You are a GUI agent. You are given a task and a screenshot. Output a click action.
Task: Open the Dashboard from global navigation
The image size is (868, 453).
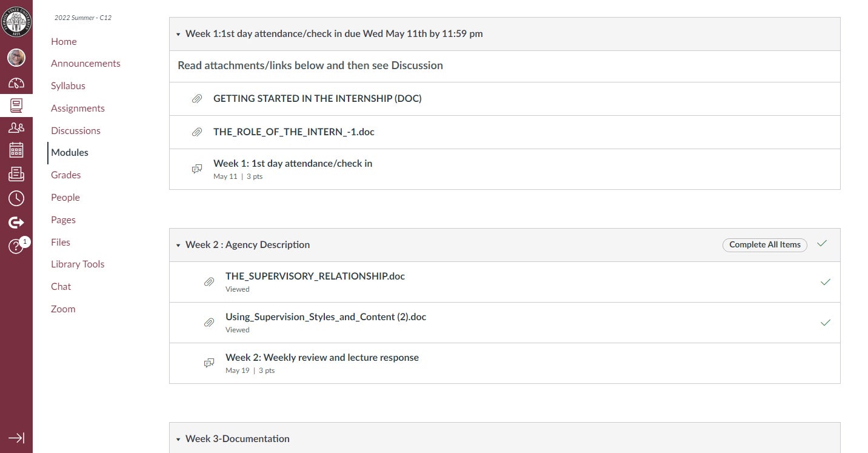[16, 83]
